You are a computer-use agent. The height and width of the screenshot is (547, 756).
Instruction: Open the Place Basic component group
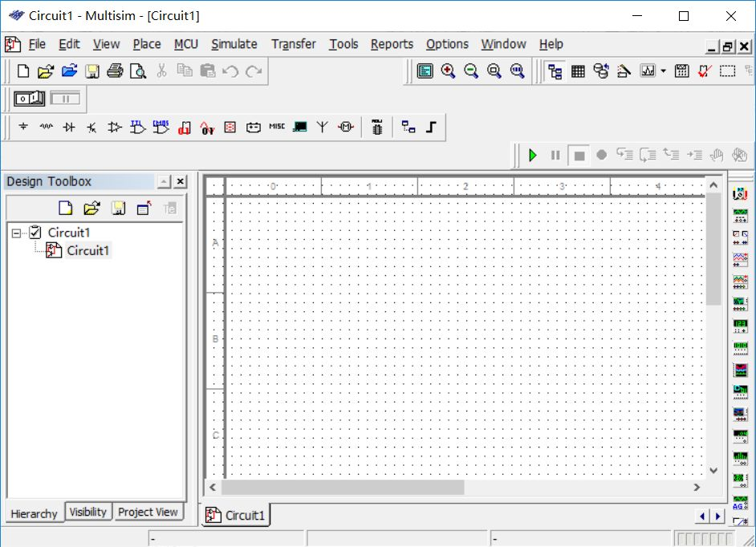(x=47, y=126)
